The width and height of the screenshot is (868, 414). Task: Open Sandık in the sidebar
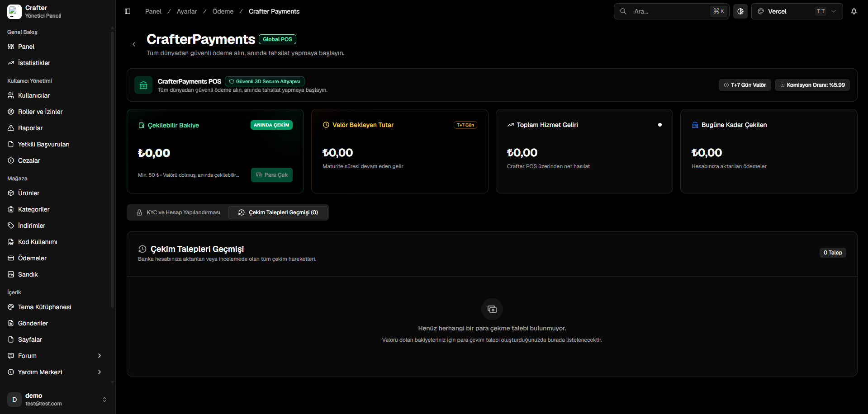tap(55, 274)
